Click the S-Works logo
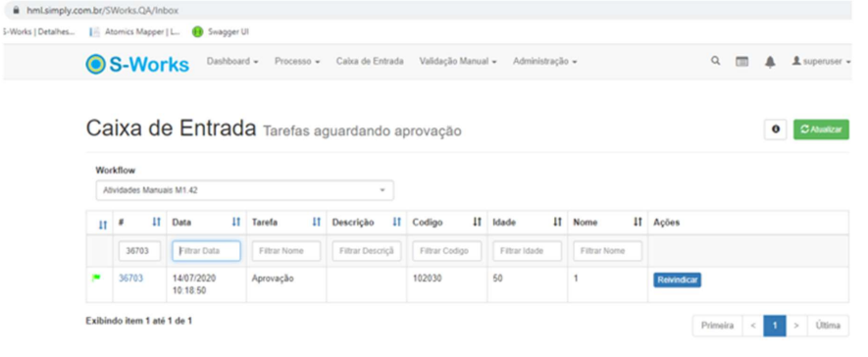Screen dimensions: 868x357 137,64
